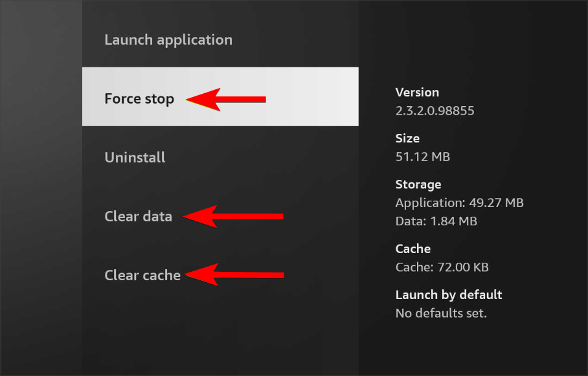Click the Launch by default heading
The width and height of the screenshot is (588, 376).
coord(449,295)
